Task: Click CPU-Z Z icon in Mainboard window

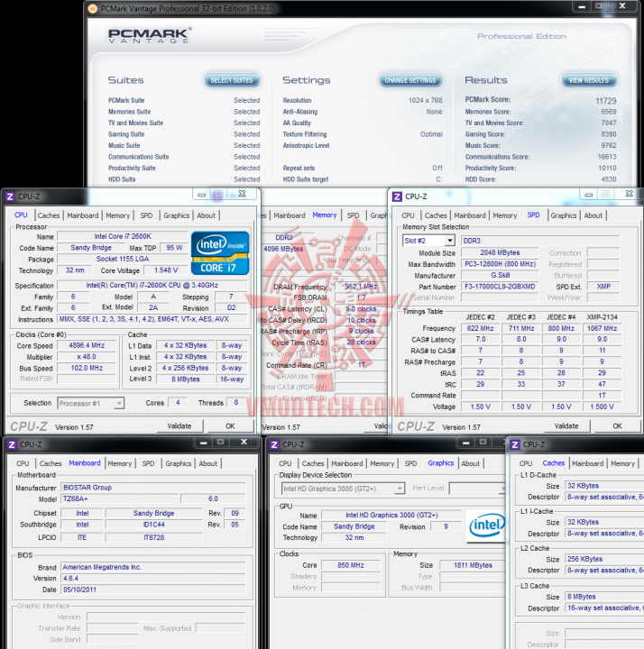Action: 12,444
